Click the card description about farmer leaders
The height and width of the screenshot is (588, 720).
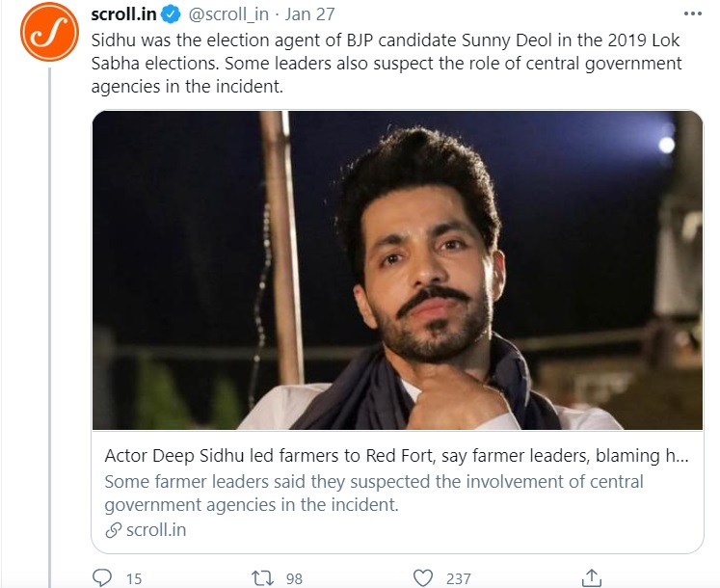[373, 492]
